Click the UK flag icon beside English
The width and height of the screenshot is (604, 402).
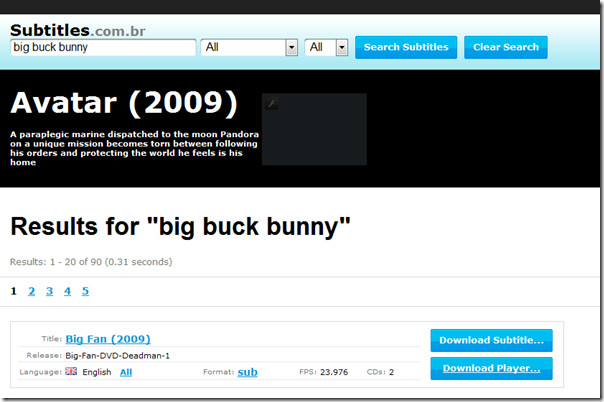71,371
